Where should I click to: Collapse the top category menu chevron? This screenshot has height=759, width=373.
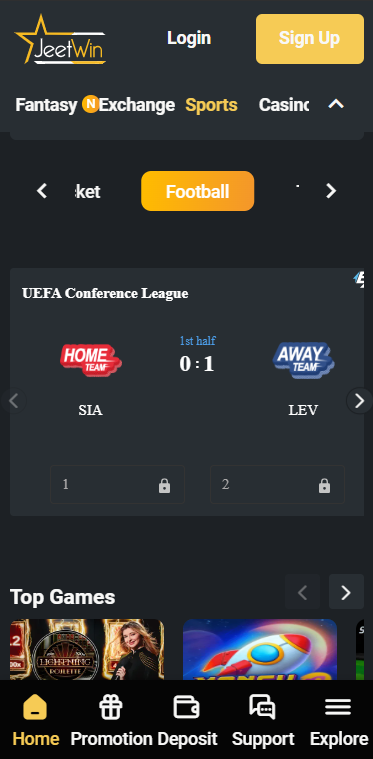(336, 104)
